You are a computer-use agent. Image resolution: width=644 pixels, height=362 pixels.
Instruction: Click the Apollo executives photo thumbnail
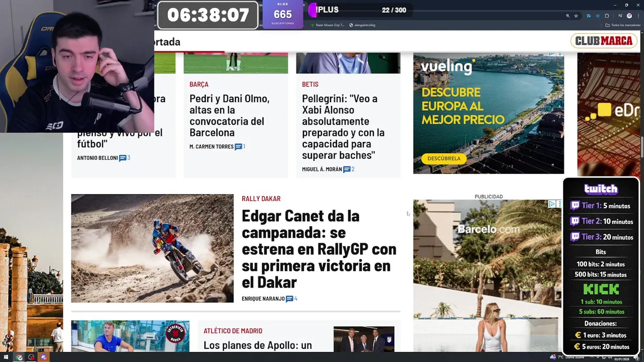pyautogui.click(x=364, y=339)
